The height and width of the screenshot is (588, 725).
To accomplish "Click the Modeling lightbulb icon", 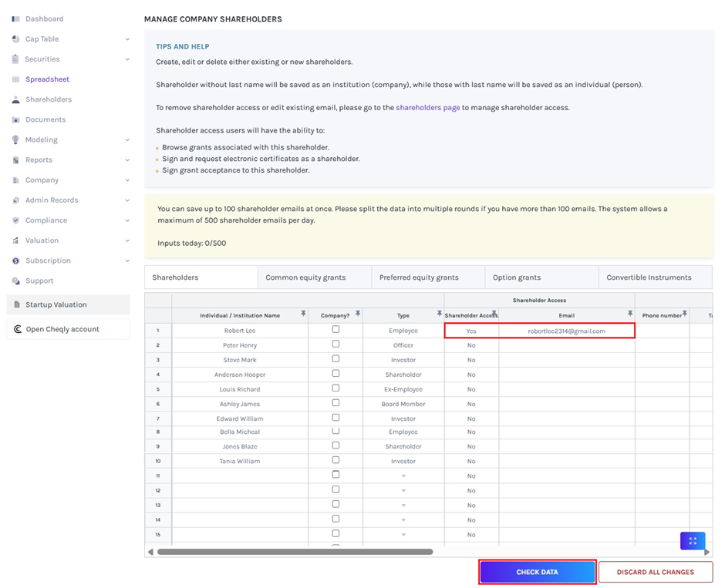I will (x=16, y=139).
